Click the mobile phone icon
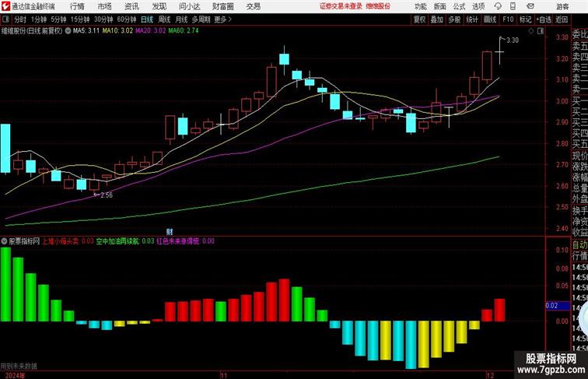588x379 pixels. click(513, 6)
